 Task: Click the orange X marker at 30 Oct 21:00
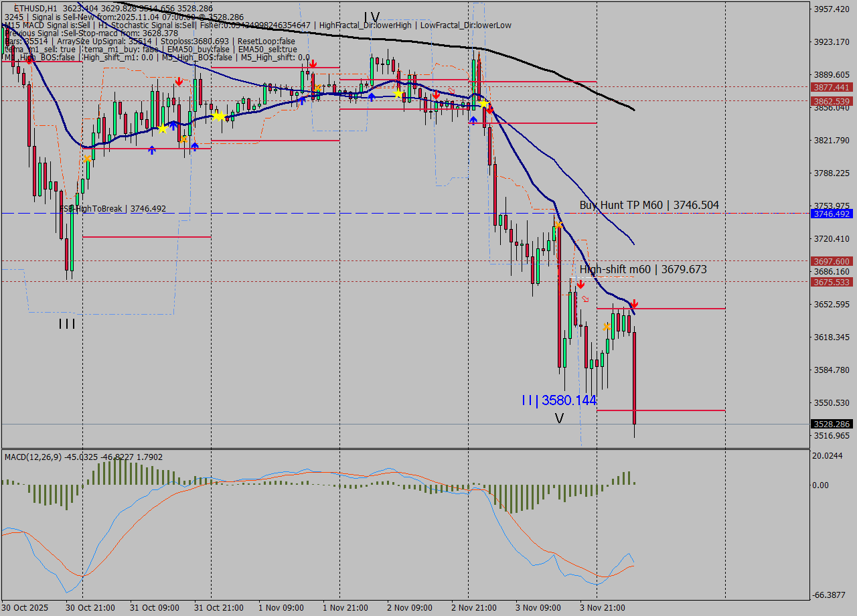87,159
